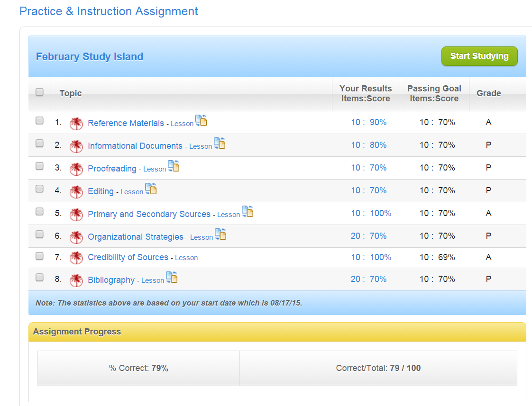Open the document icon after Bibliography Lesson
Viewport: 532px width, 406px height.
click(172, 277)
